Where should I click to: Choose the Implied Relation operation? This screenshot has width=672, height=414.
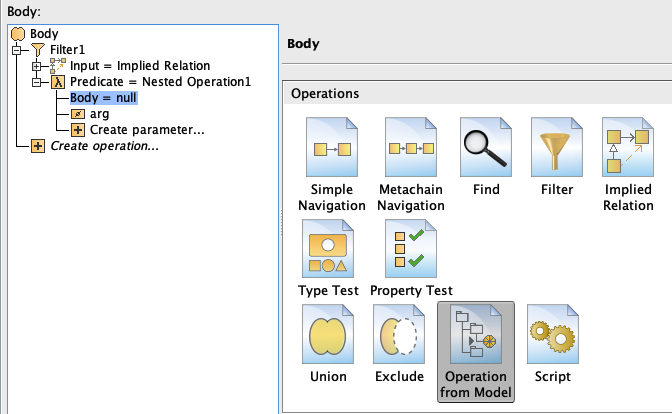pyautogui.click(x=627, y=149)
